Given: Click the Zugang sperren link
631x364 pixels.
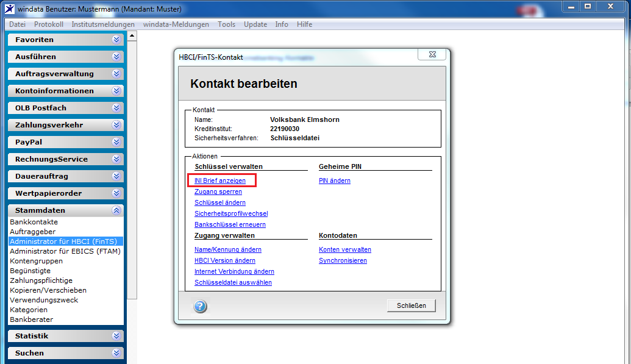Looking at the screenshot, I should (x=218, y=191).
